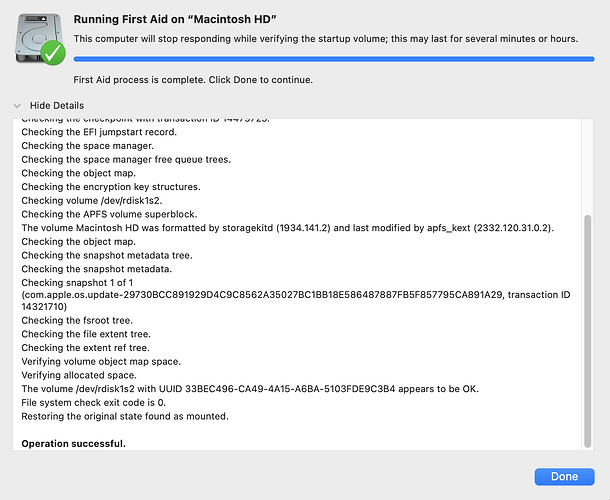Click 'First Aid process is complete' status text
Viewport: 610px width, 500px height.
pos(193,80)
